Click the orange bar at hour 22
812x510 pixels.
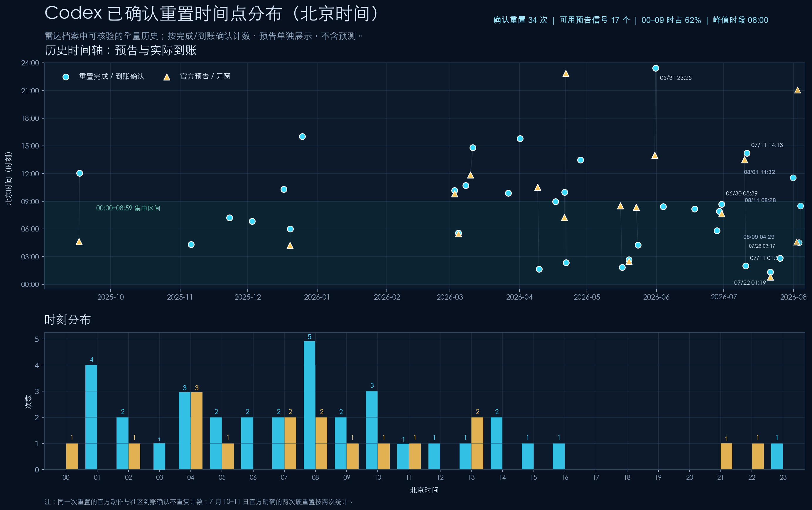[x=758, y=456]
